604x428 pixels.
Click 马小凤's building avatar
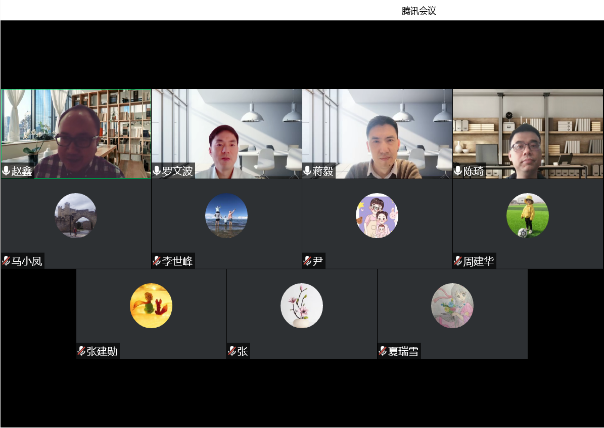click(76, 215)
